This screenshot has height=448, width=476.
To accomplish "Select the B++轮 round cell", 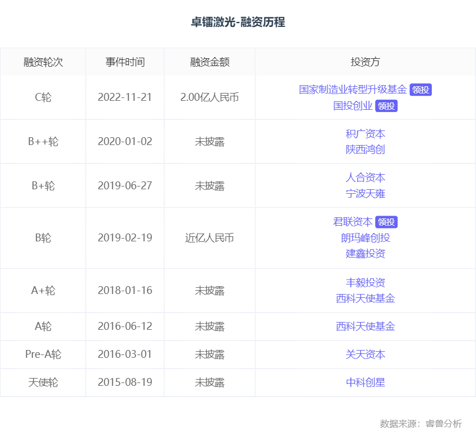I will 43,142.
